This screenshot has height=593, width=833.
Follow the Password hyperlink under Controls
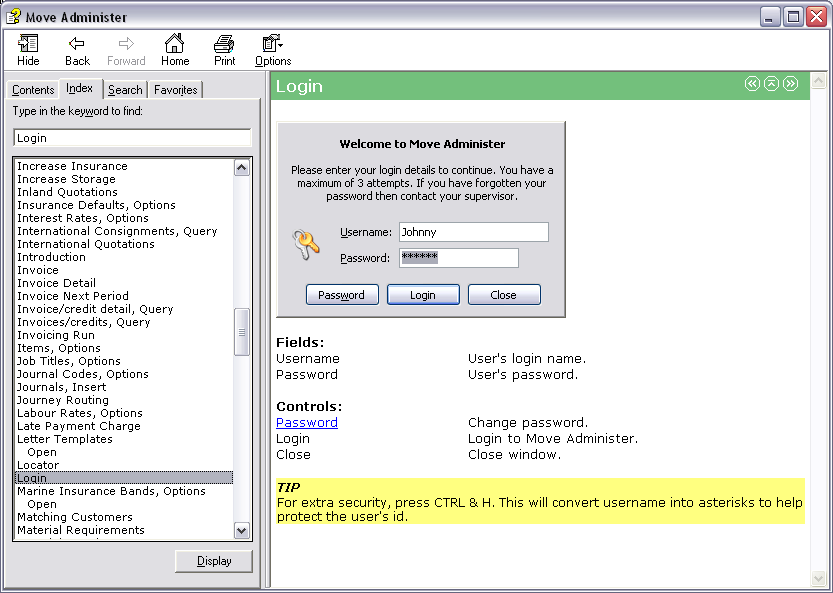coord(307,423)
